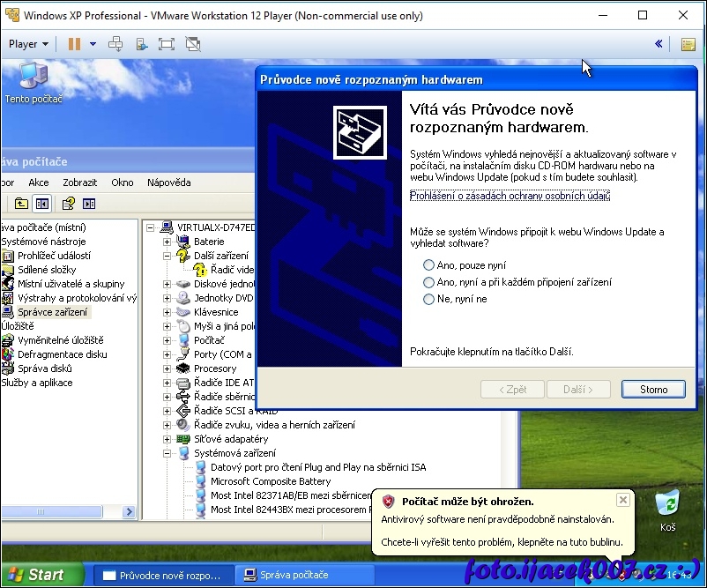
Task: Click the Send Ctrl+Alt+Del toolbar icon
Action: pos(115,44)
